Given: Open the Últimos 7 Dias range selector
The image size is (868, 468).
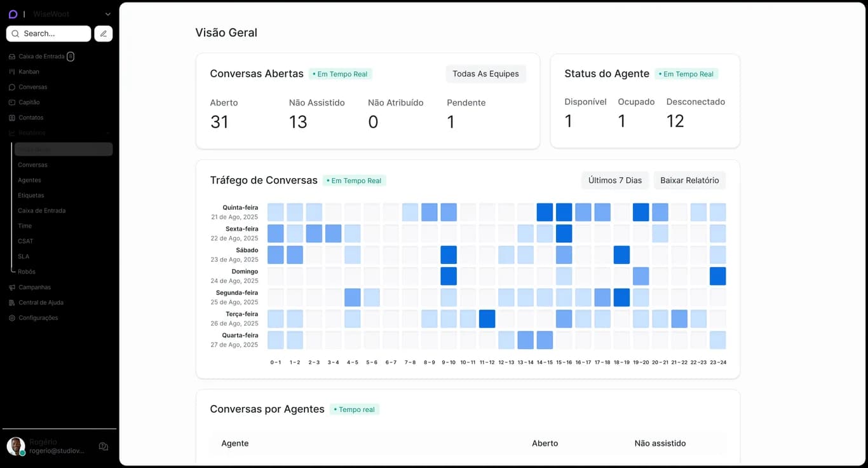Looking at the screenshot, I should click(x=614, y=181).
